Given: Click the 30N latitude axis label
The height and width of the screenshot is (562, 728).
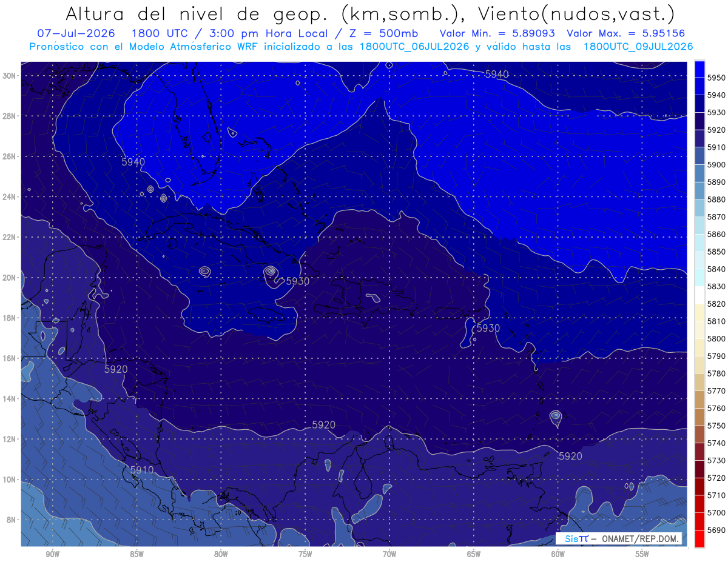Looking at the screenshot, I should tap(8, 76).
